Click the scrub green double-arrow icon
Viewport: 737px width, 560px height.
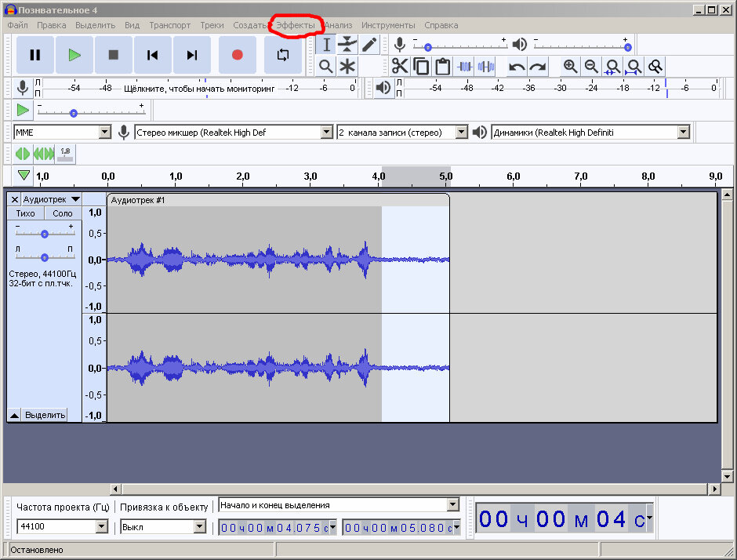coord(23,154)
